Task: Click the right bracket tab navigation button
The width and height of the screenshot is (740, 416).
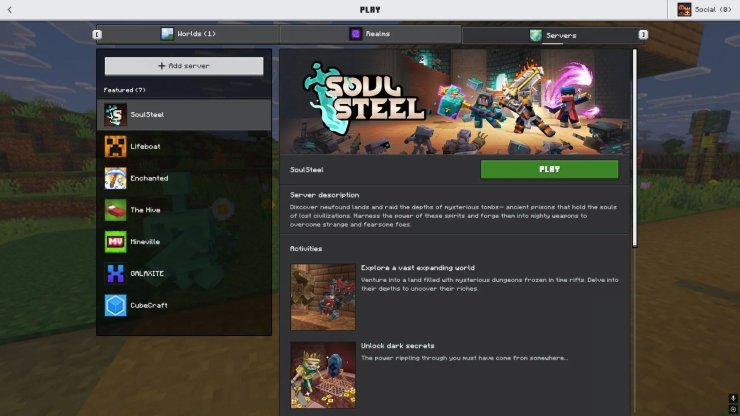Action: tap(643, 34)
